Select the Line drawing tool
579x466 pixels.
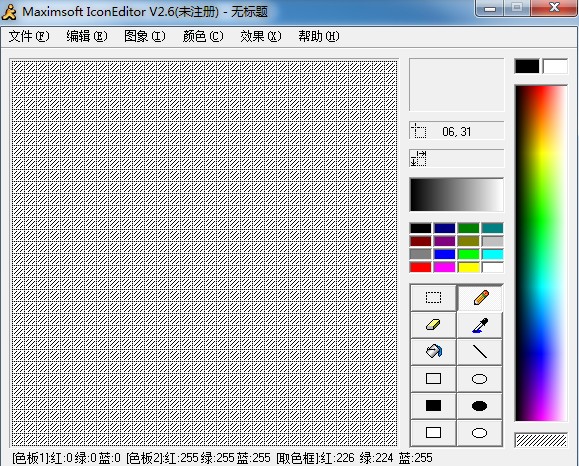(480, 352)
